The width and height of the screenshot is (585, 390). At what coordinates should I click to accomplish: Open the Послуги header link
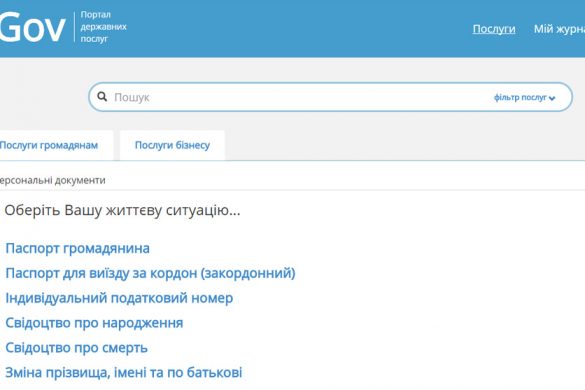tap(494, 29)
